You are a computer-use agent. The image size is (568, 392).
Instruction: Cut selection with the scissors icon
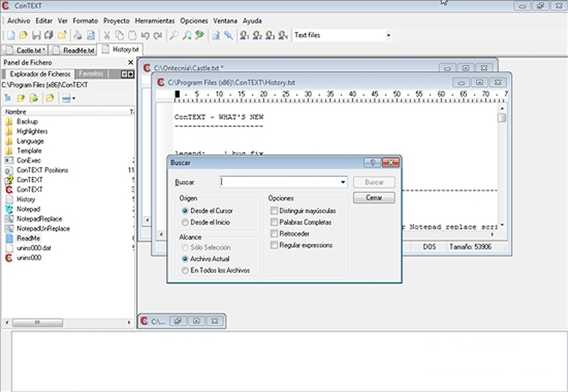[106, 35]
